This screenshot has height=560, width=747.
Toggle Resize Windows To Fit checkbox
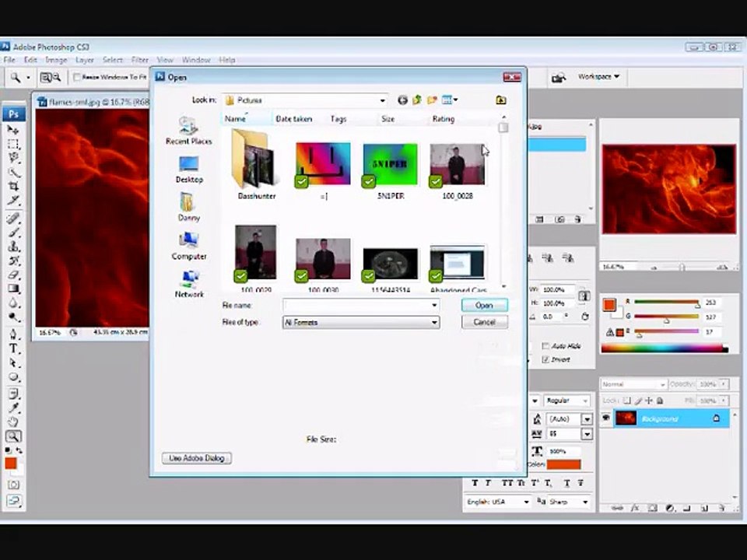tap(77, 77)
